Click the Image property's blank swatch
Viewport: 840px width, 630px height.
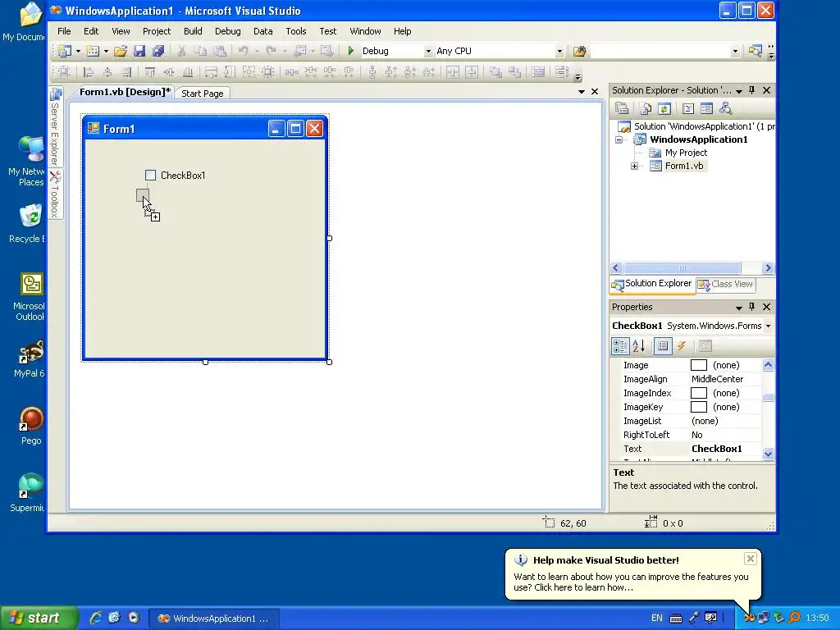pos(699,365)
